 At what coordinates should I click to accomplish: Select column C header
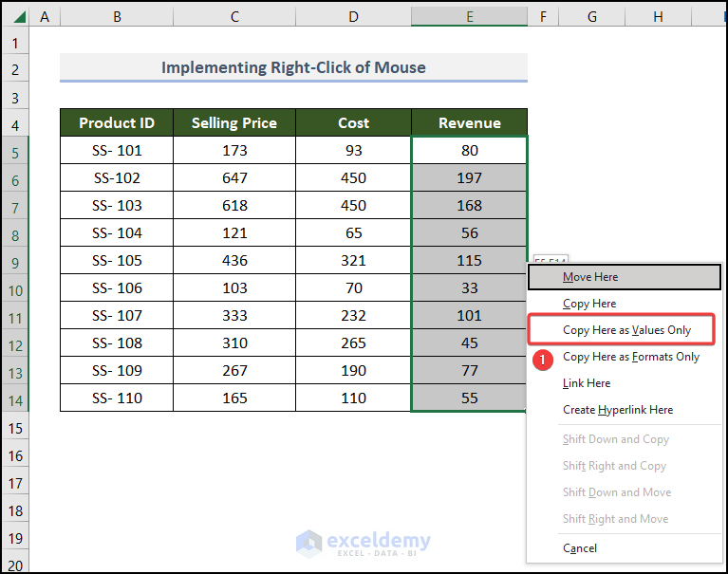[x=234, y=17]
